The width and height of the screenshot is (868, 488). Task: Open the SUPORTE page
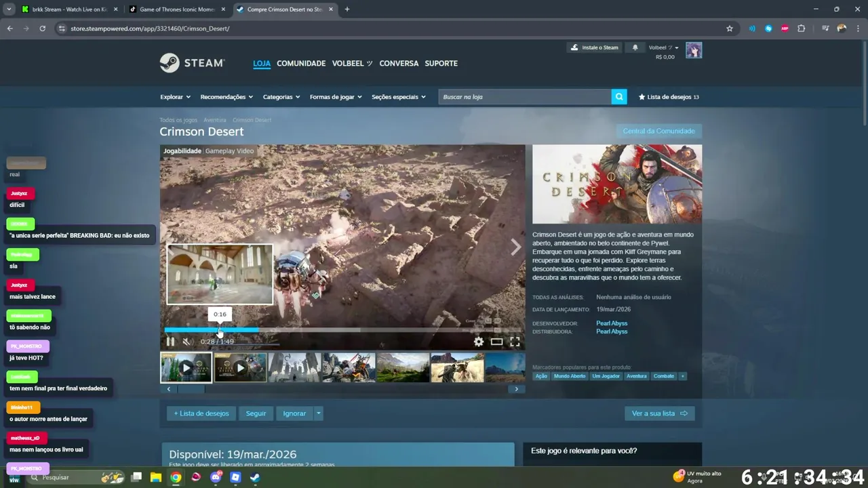(x=441, y=63)
